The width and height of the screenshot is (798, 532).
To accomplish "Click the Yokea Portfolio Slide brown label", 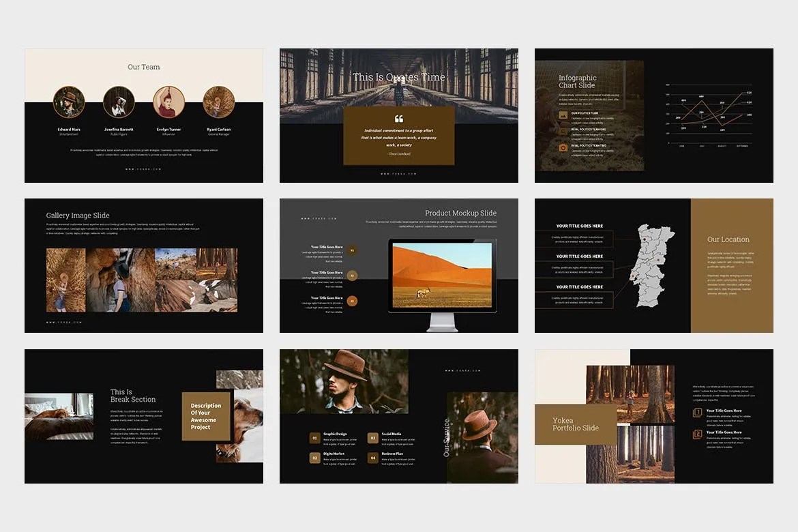I will click(x=576, y=424).
